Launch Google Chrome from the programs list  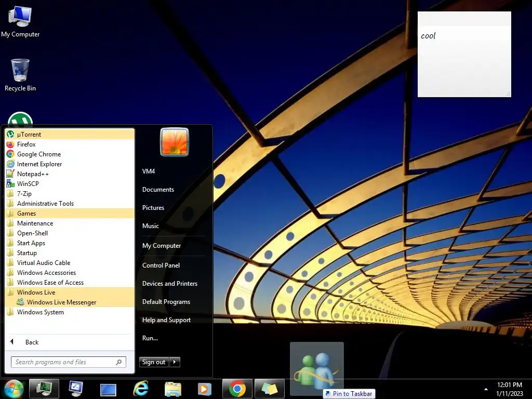70,154
